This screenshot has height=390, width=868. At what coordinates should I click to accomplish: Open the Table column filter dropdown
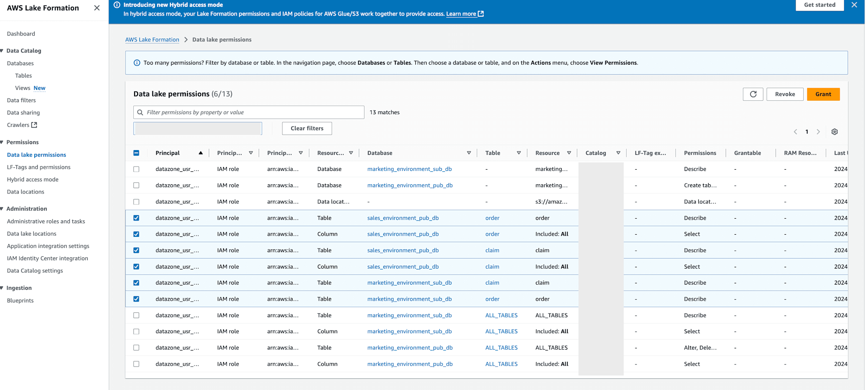(x=519, y=153)
